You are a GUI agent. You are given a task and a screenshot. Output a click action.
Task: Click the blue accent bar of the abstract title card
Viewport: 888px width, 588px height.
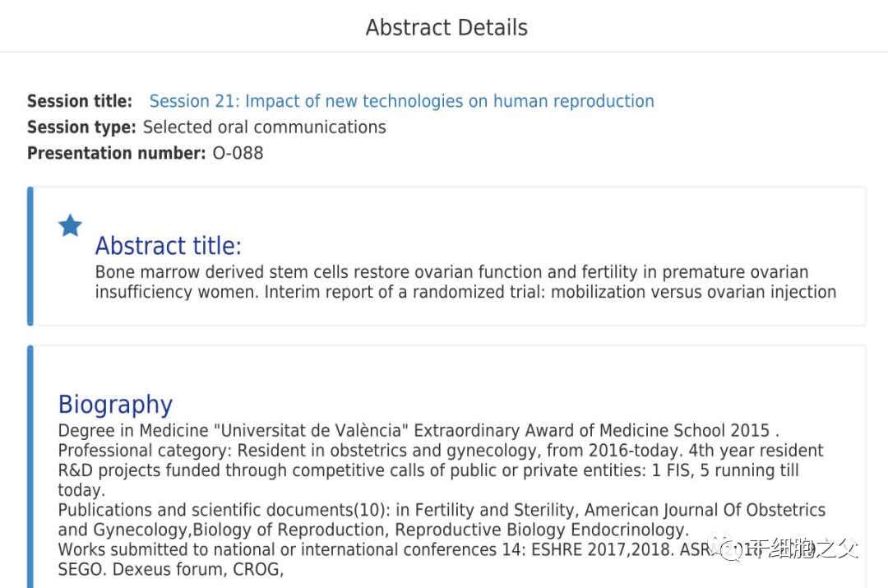(30, 256)
